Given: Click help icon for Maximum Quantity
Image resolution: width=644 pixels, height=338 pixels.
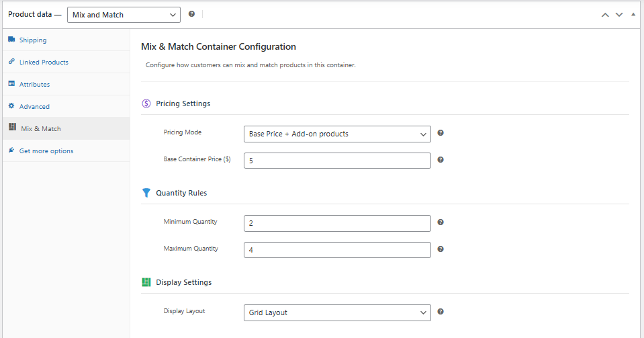Looking at the screenshot, I should 441,249.
